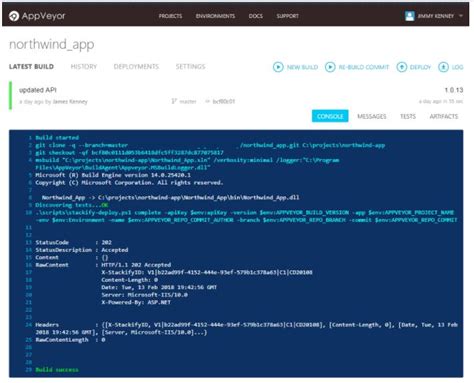474x383 pixels.
Task: Click the 'git checkout' console line
Action: (129, 153)
